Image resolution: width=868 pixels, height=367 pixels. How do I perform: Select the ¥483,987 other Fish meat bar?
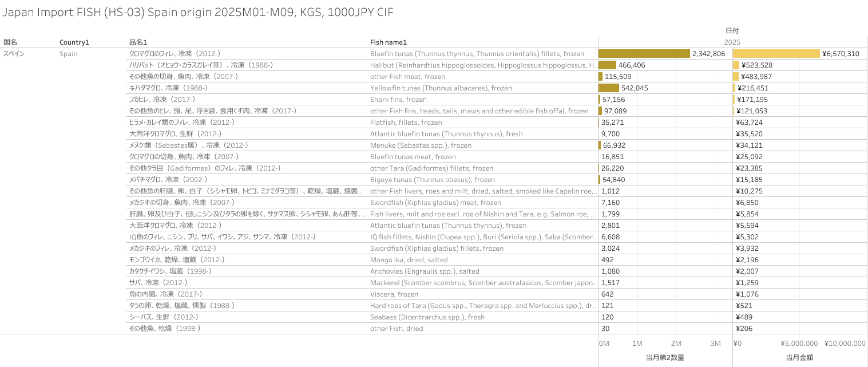(736, 77)
